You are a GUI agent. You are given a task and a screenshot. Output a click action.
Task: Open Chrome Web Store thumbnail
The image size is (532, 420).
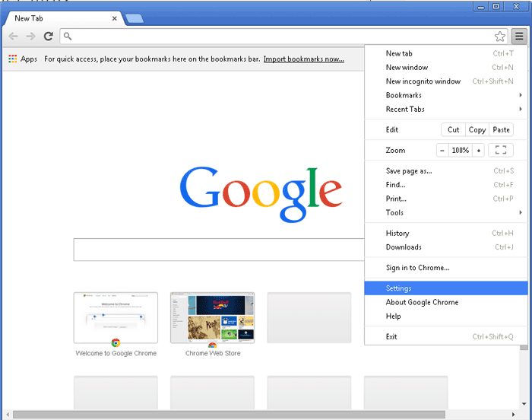tap(212, 318)
